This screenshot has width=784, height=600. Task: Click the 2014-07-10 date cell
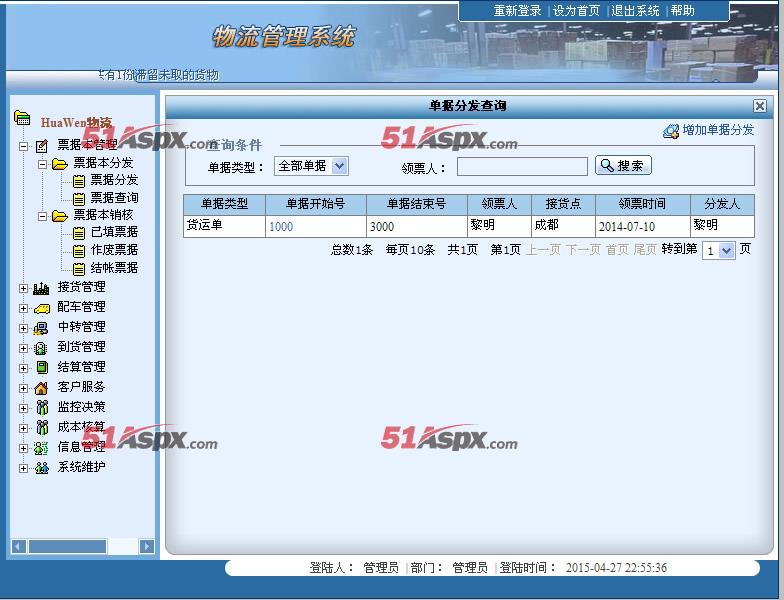[642, 226]
